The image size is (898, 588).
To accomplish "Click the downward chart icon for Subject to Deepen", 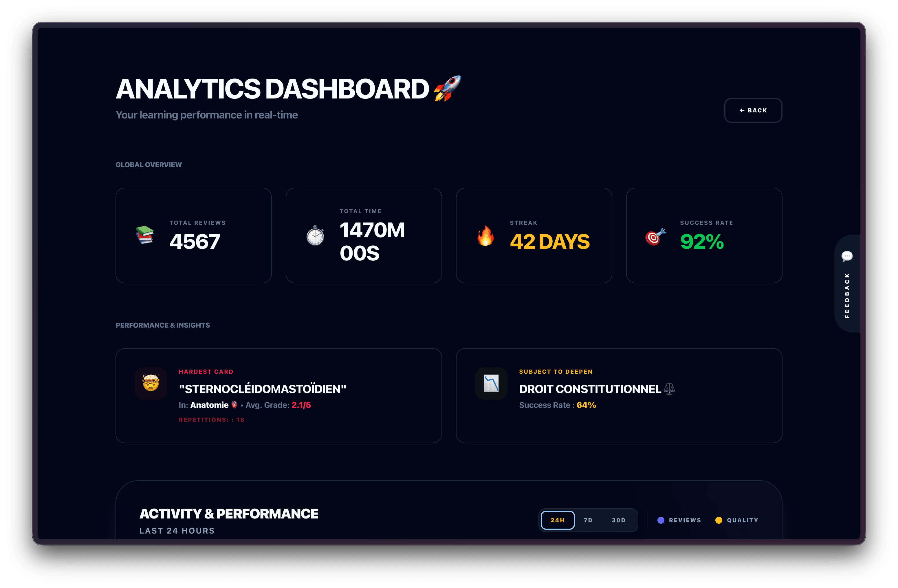I will coord(491,383).
